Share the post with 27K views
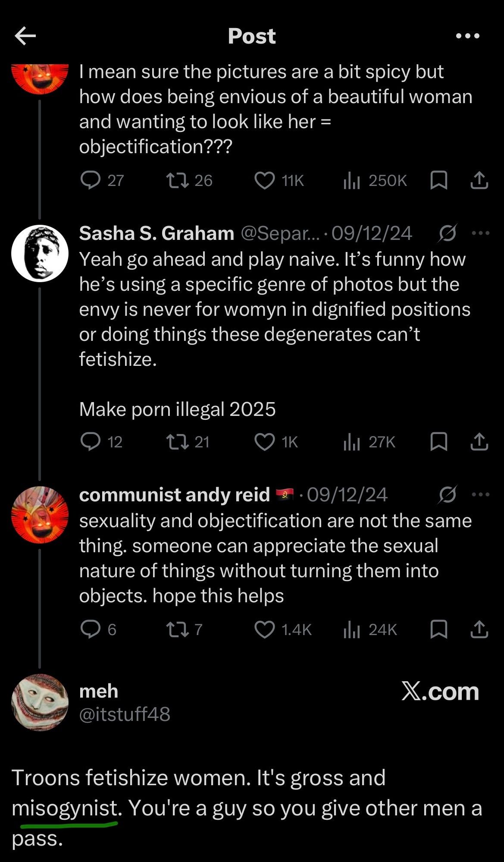The width and height of the screenshot is (504, 862). (x=479, y=442)
